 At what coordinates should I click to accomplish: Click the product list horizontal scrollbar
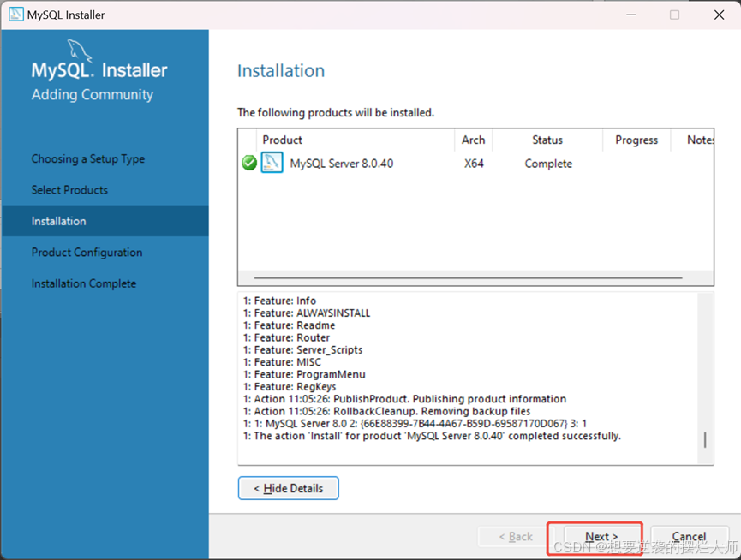tap(468, 277)
